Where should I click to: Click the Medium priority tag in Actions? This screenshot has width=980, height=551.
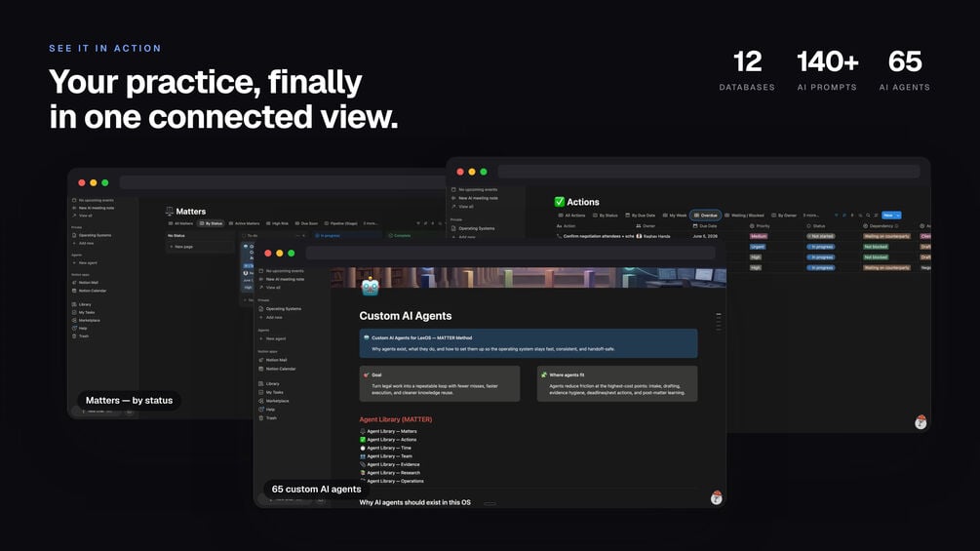point(759,236)
